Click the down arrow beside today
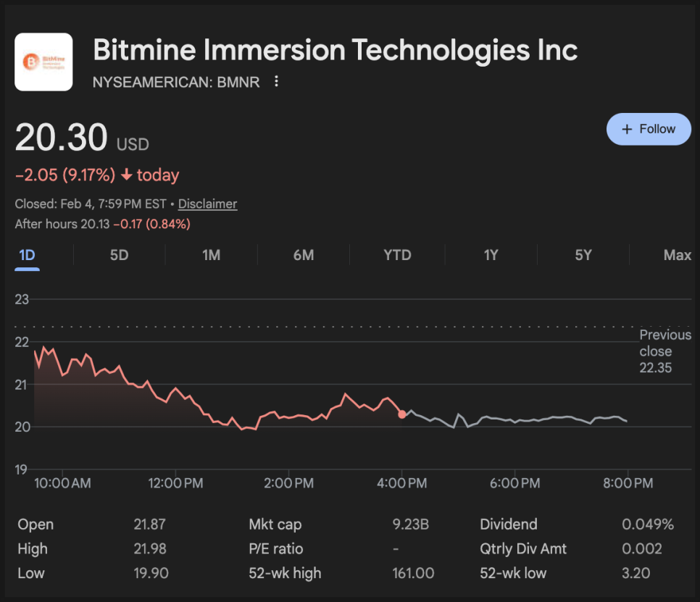700x602 pixels. pos(127,175)
